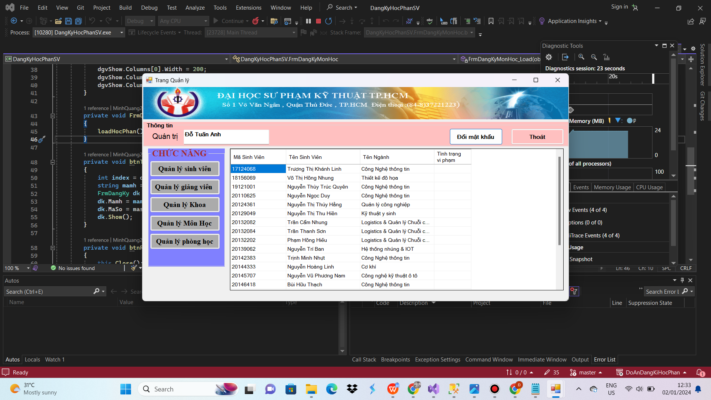Restart the debug session icon
This screenshot has height=400, width=711.
coord(328,21)
